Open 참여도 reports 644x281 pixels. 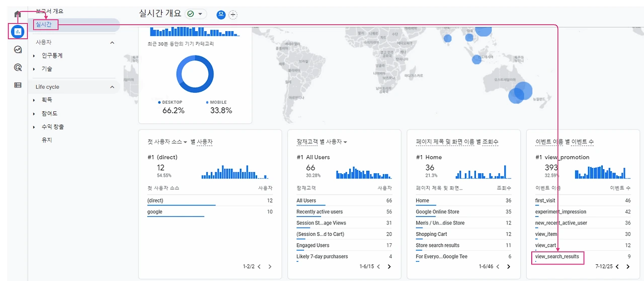pos(49,114)
